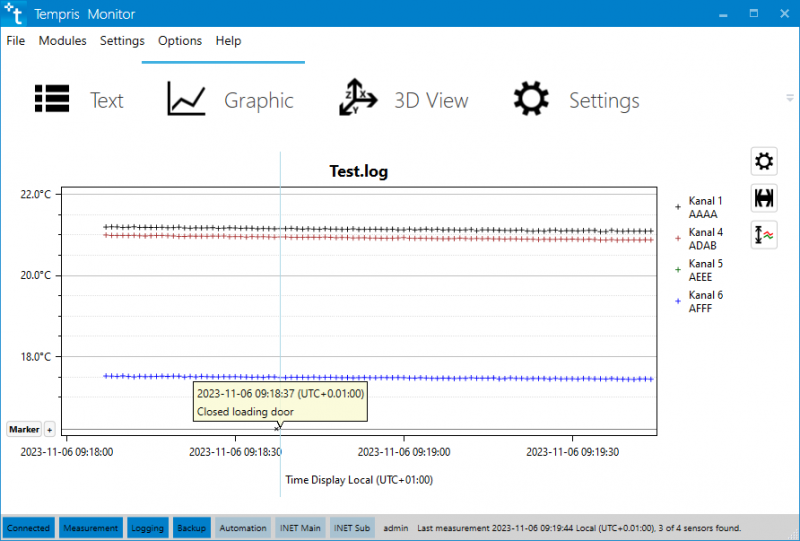
Task: Select the 'Closed loading door' marker on timeline
Action: (278, 428)
